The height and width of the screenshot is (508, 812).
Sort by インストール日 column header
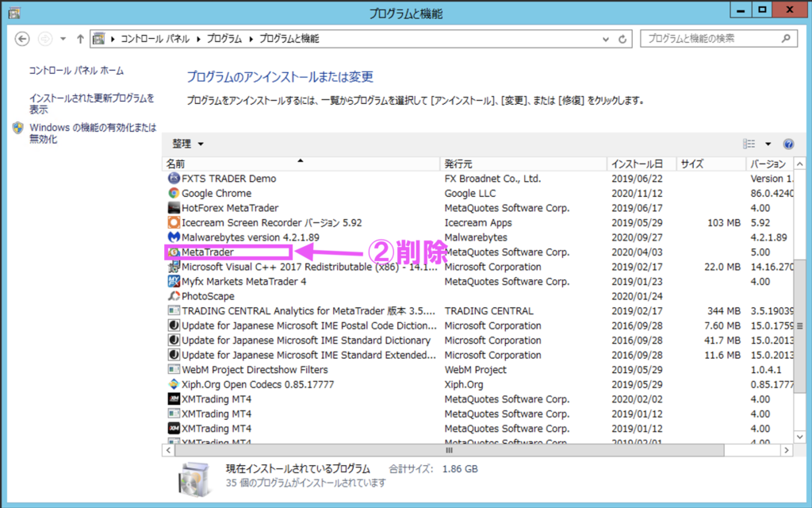click(642, 164)
